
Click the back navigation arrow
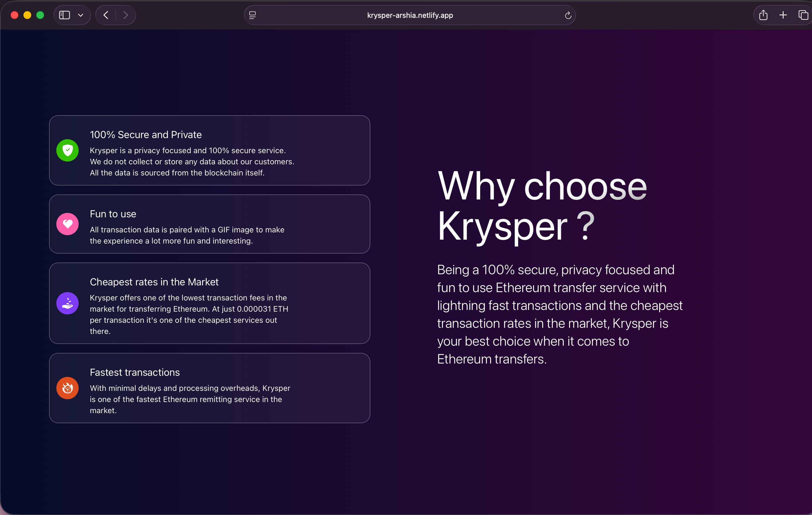tap(105, 15)
